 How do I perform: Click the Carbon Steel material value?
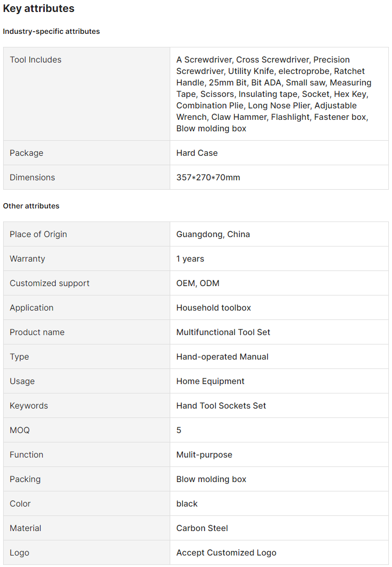202,528
